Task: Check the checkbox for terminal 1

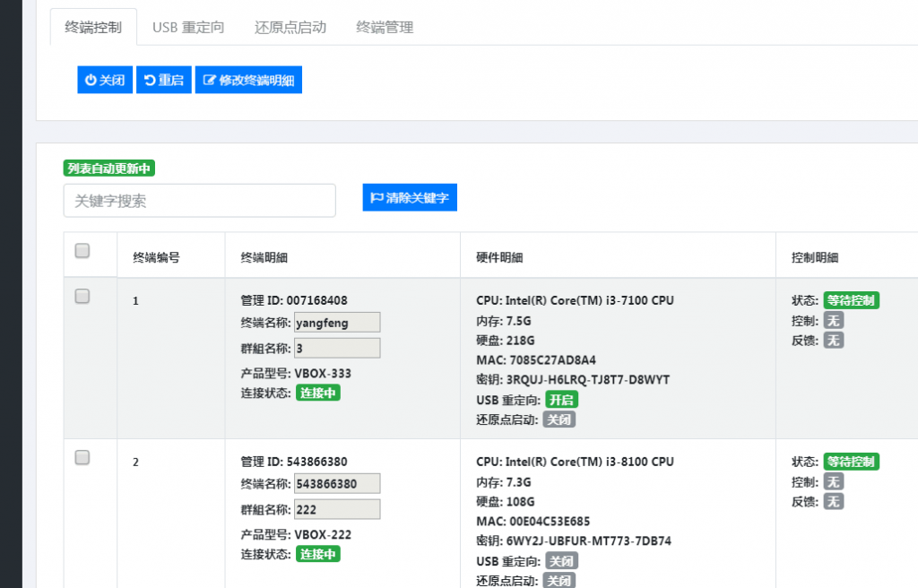Action: (82, 296)
